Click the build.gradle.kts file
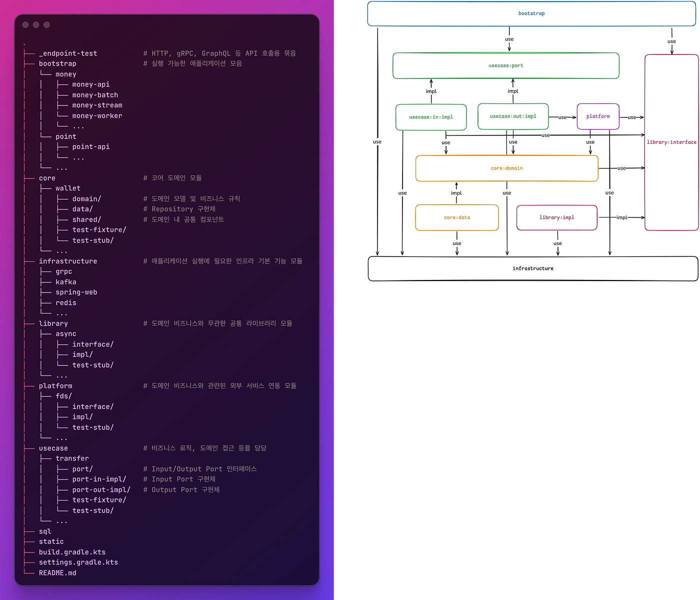 (x=72, y=552)
